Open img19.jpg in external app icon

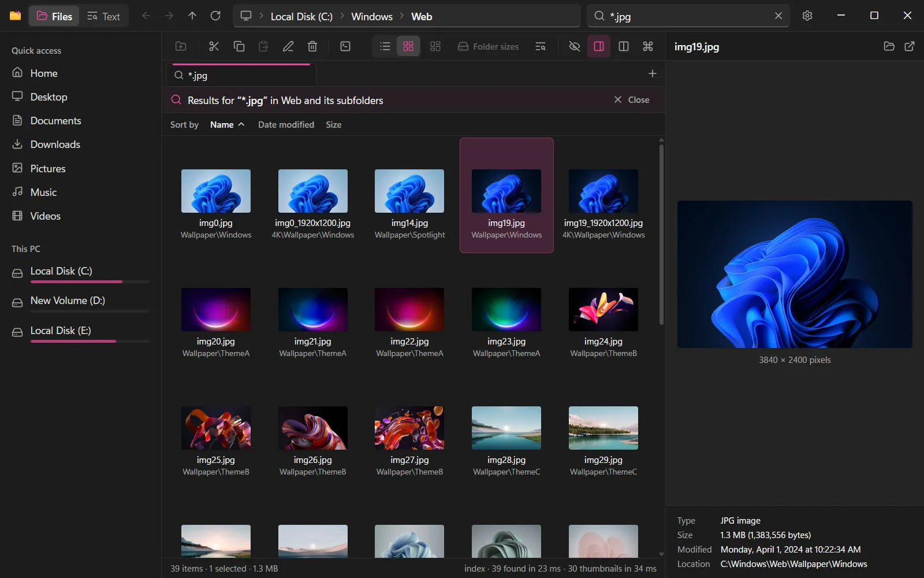tap(910, 46)
